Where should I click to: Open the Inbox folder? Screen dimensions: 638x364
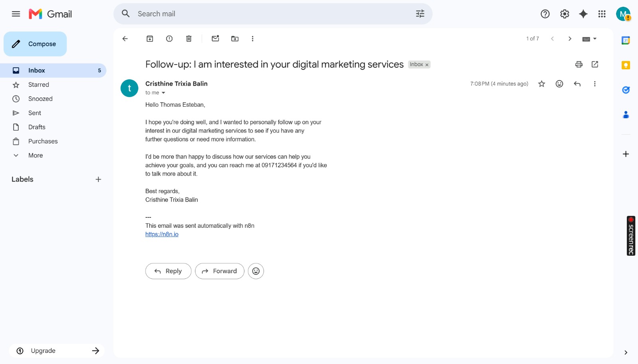[x=53, y=70]
